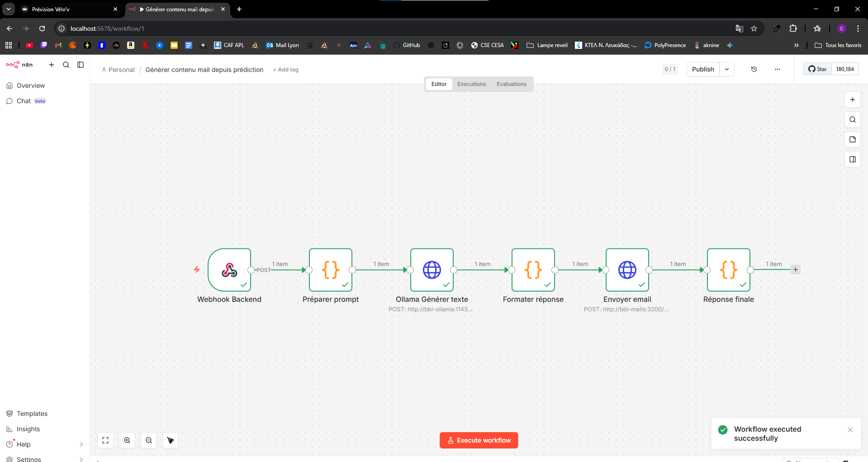Click the Webhook Backend node icon

[x=229, y=270]
